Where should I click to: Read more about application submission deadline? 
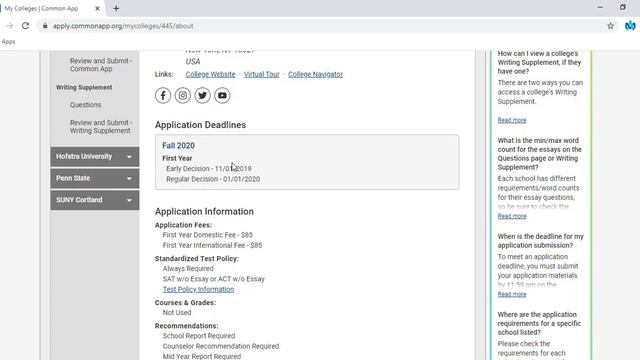click(x=512, y=294)
